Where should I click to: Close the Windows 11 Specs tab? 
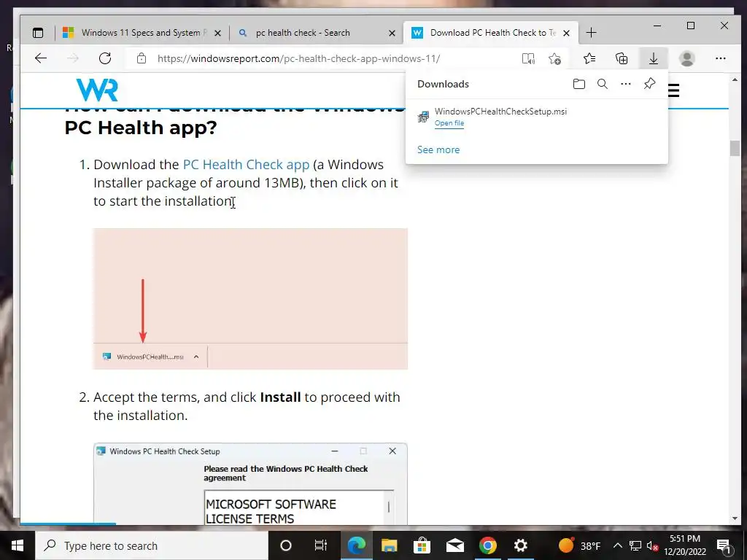tap(217, 34)
